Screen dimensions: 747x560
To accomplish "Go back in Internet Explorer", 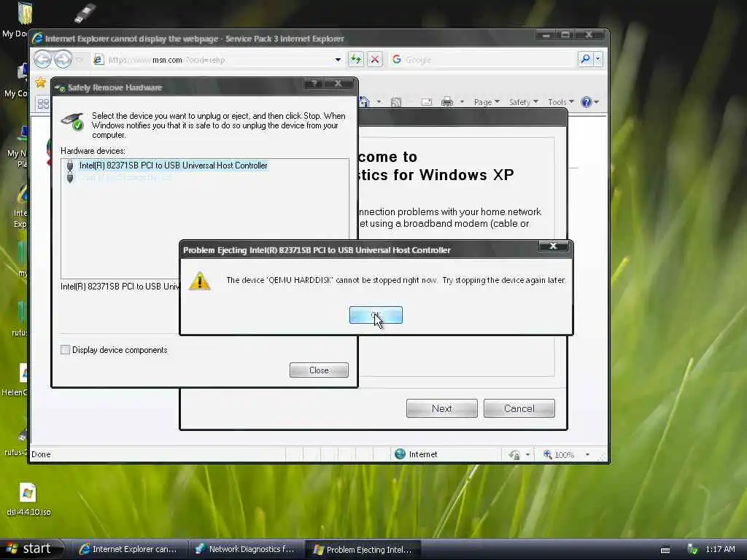I will tap(43, 60).
